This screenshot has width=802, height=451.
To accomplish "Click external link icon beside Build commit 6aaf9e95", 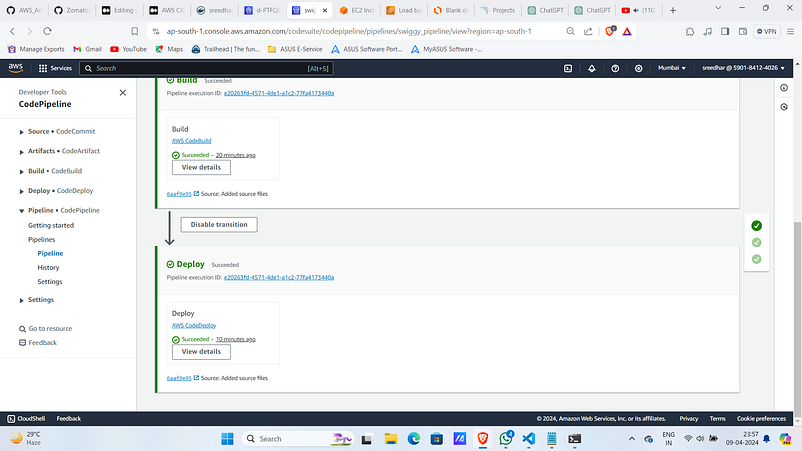I will [x=196, y=194].
